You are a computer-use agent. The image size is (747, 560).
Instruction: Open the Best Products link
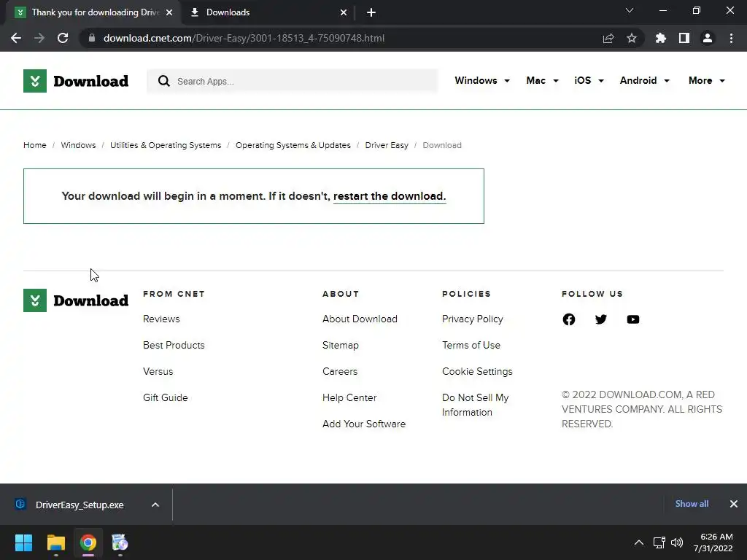tap(174, 345)
